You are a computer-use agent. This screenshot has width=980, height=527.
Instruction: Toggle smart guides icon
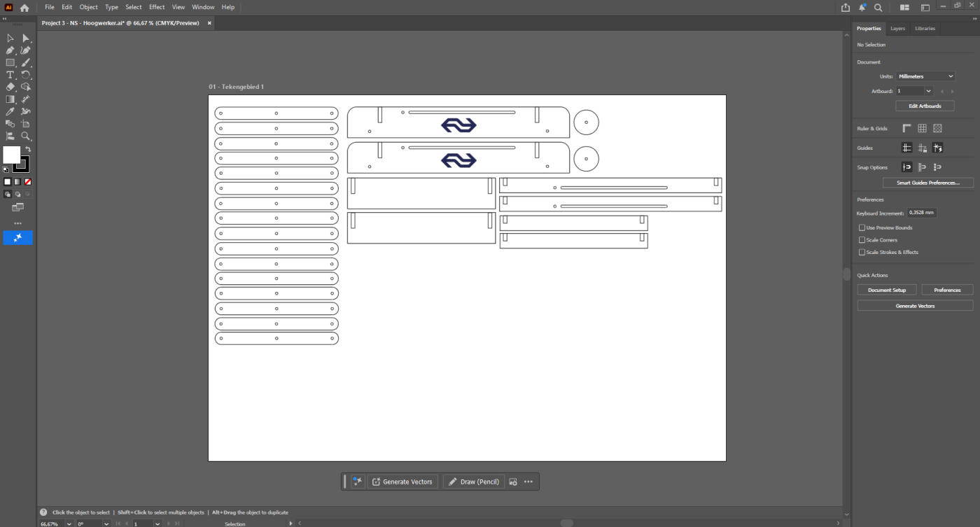click(937, 148)
